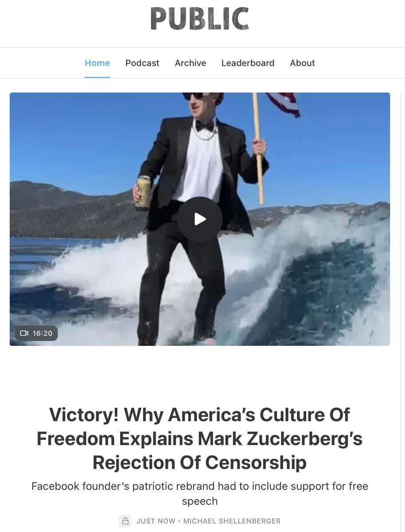This screenshot has height=532, width=405.
Task: Click the video camera icon in duration badge
Action: tap(24, 333)
